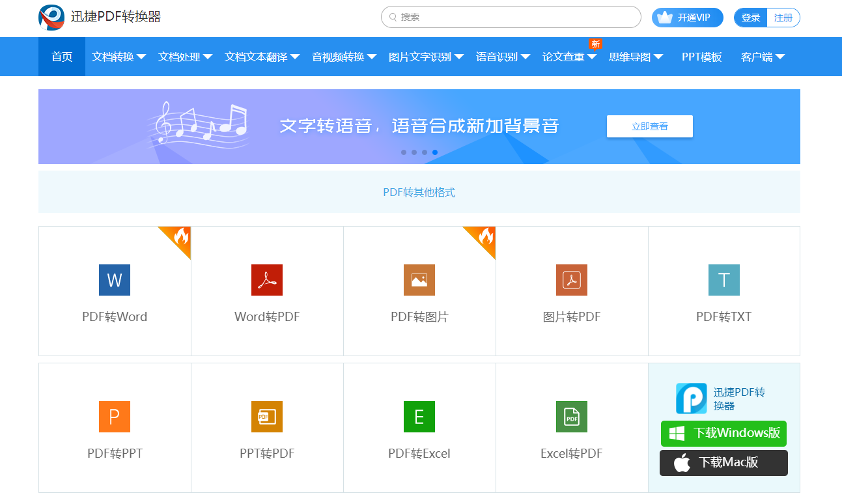
Task: Go to the 首页 tab
Action: point(62,57)
